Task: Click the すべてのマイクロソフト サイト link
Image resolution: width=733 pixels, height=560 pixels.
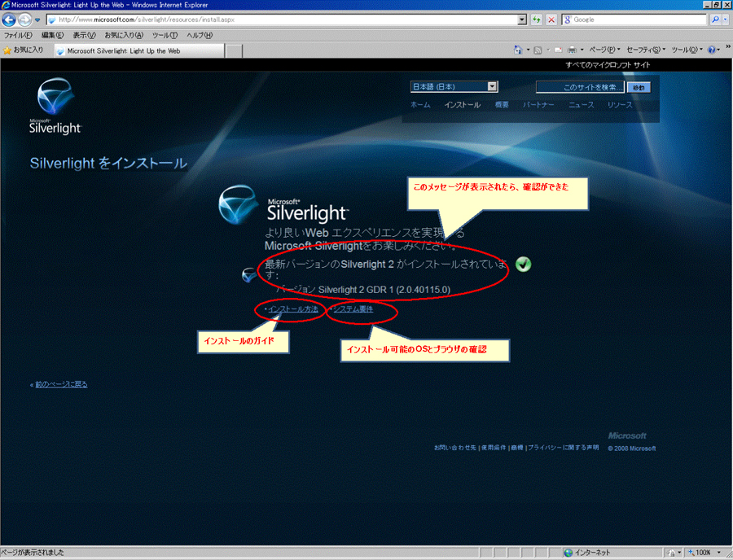Action: [x=608, y=65]
